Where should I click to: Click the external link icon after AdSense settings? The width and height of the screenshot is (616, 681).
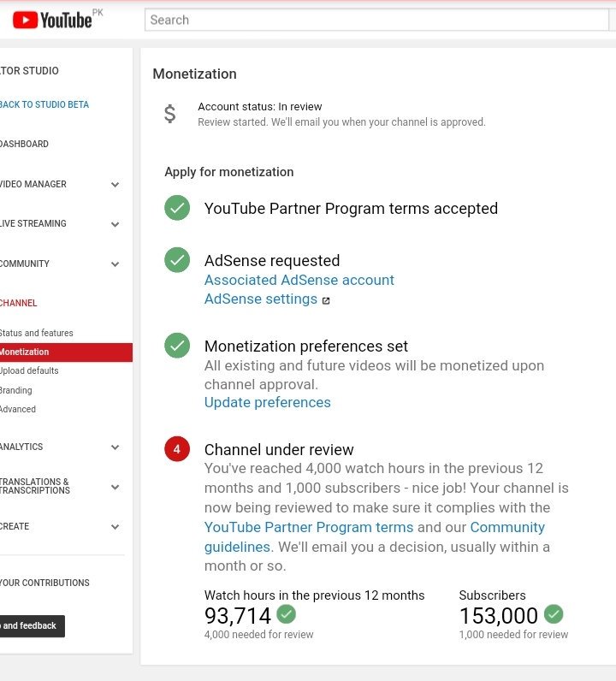(326, 300)
